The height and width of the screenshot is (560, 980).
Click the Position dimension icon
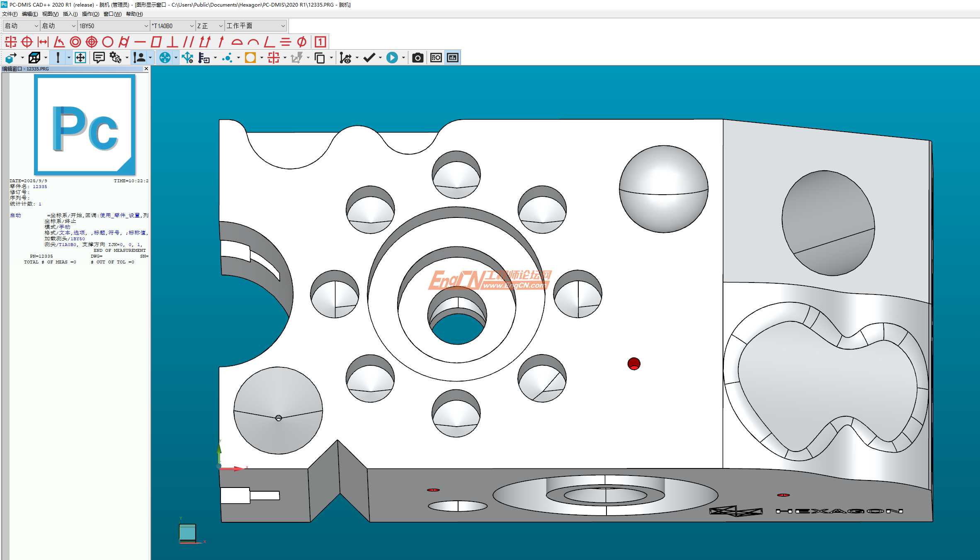pyautogui.click(x=27, y=42)
